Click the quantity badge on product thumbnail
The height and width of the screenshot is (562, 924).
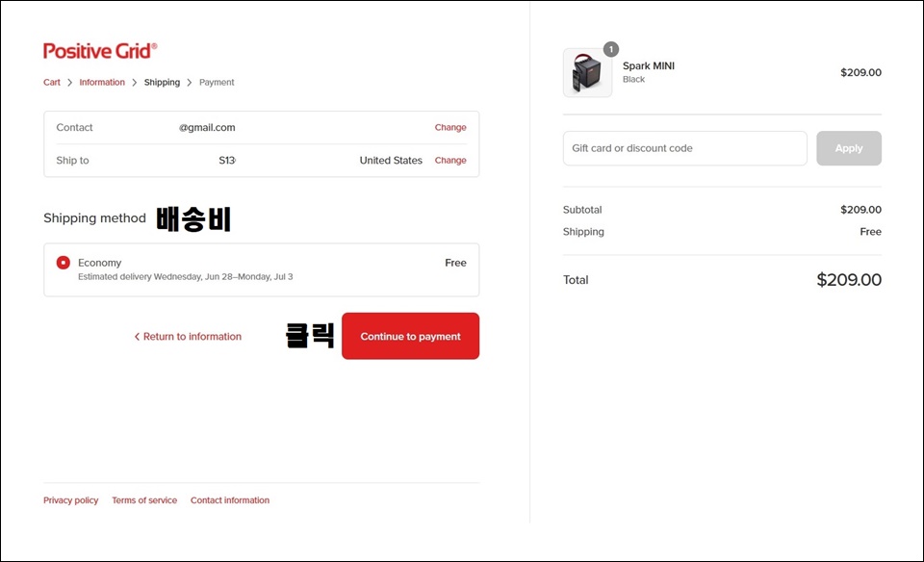tap(611, 49)
